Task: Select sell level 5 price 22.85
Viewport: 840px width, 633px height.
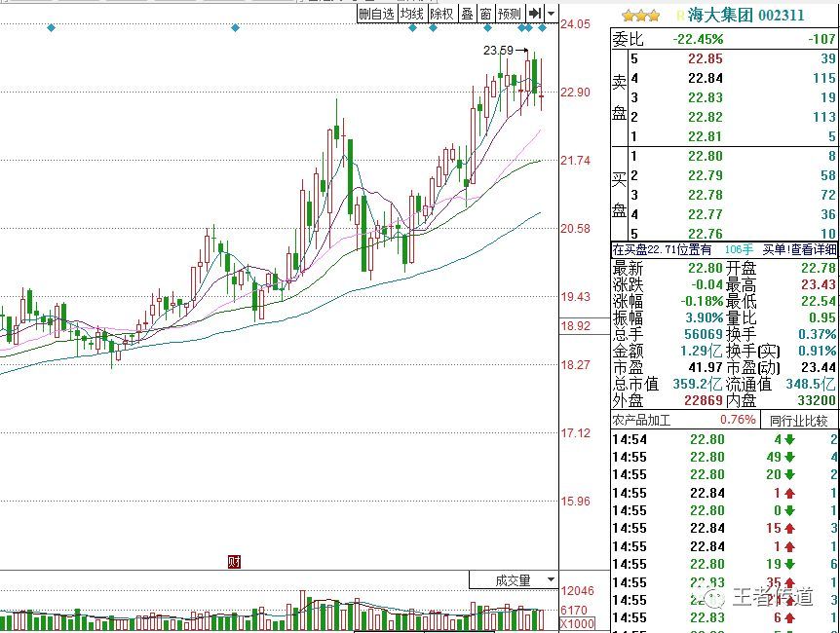Action: [x=705, y=58]
